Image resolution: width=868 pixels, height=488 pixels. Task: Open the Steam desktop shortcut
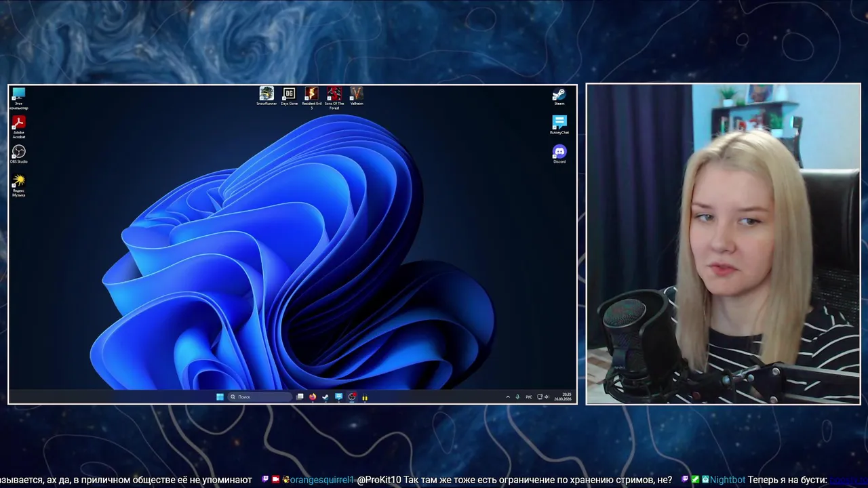(559, 97)
